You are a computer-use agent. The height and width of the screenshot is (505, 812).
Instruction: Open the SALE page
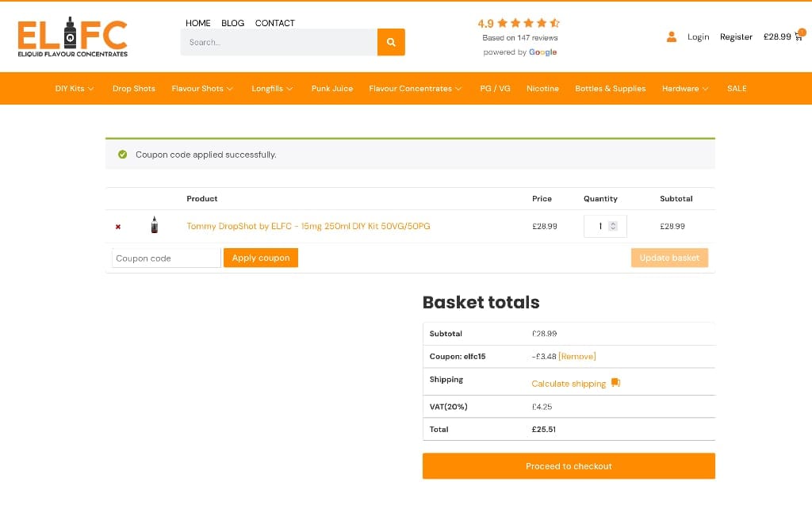click(737, 89)
